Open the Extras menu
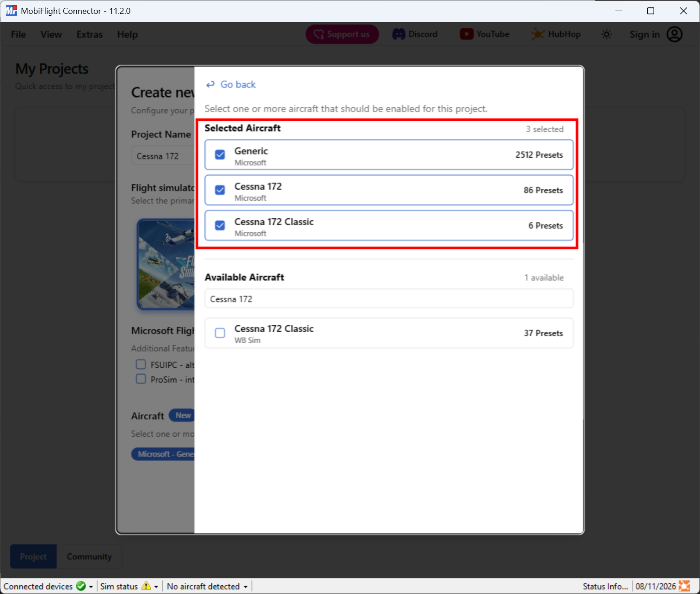Viewport: 700px width, 594px height. coord(90,34)
